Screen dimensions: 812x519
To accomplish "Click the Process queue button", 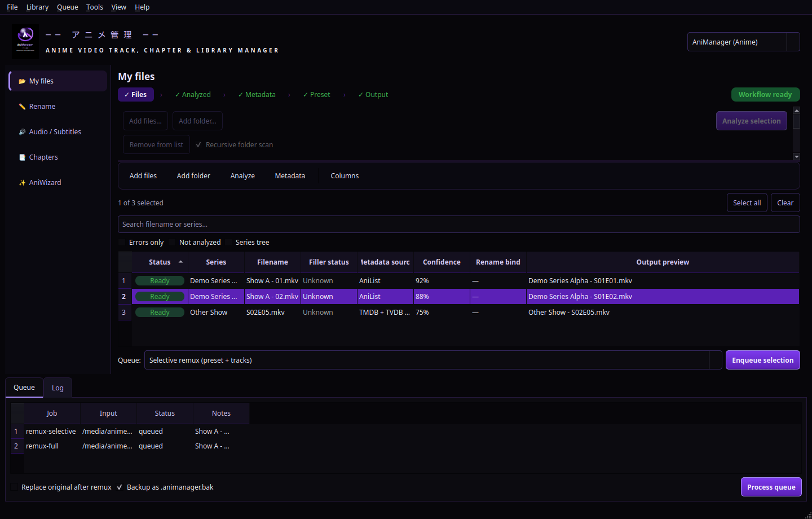I will (x=771, y=487).
